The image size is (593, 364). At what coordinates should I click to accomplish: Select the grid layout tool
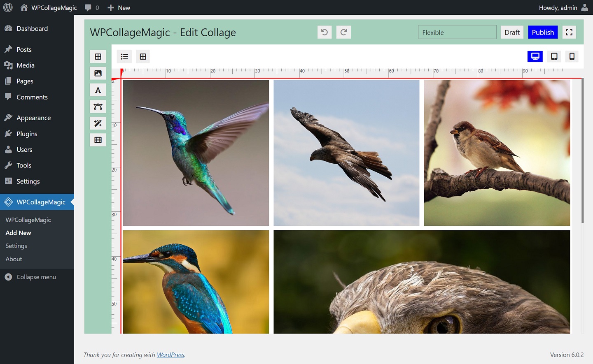tap(98, 56)
